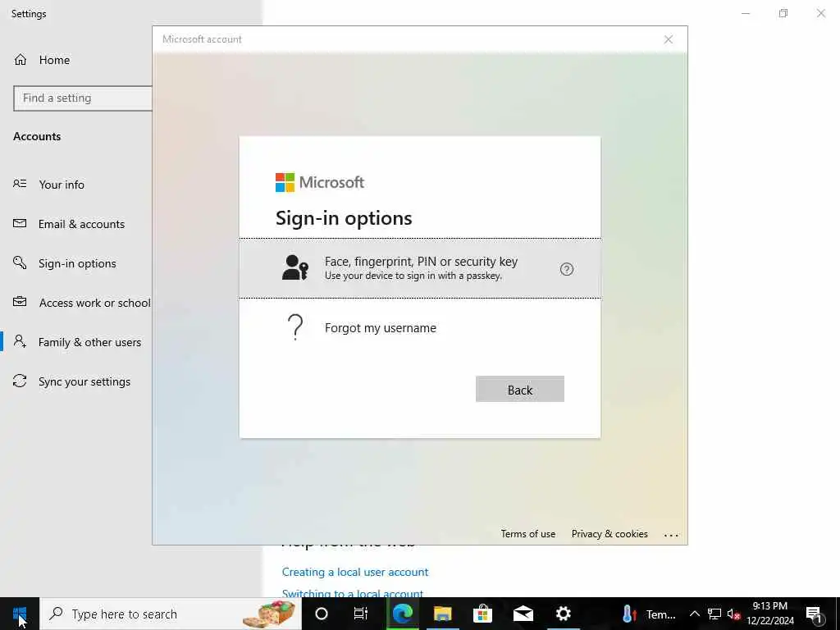This screenshot has width=840, height=630.
Task: Open File Explorer from taskbar
Action: coord(442,614)
